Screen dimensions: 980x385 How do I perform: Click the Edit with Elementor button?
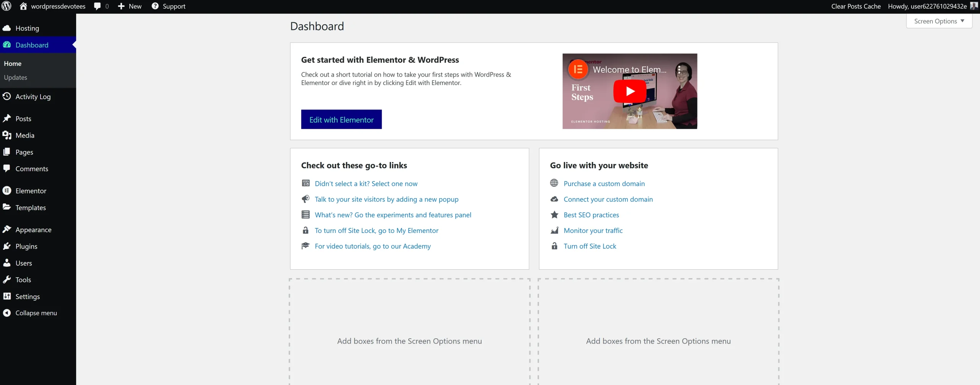coord(341,119)
